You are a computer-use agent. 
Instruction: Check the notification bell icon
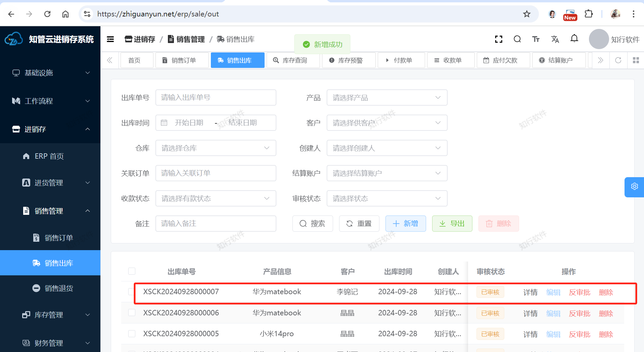[574, 39]
